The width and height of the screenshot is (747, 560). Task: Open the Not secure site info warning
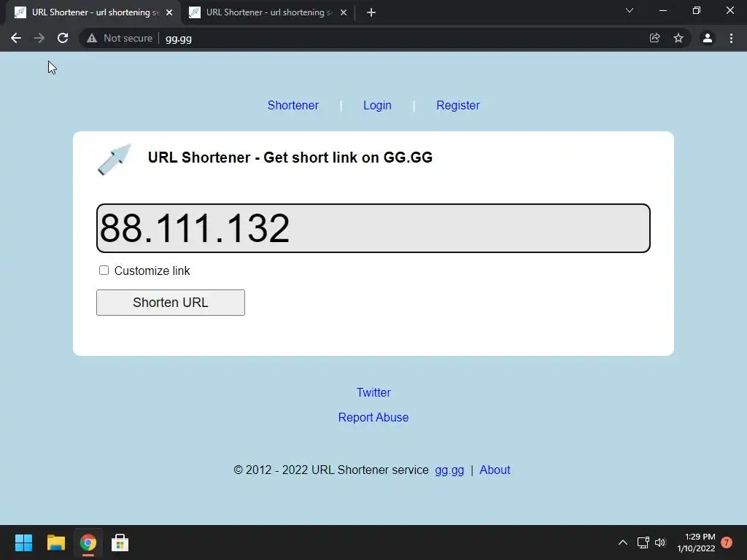tap(120, 38)
